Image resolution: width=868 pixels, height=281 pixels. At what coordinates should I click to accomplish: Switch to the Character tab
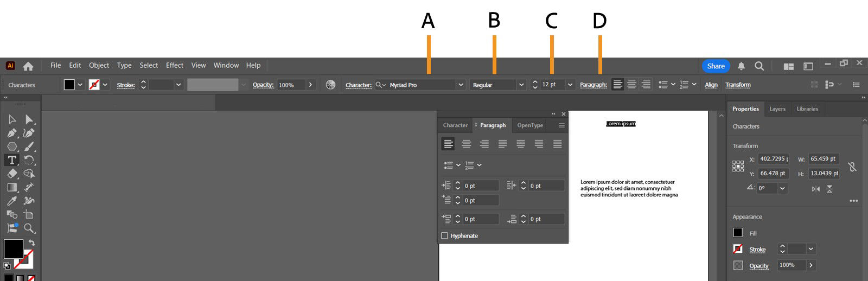click(455, 125)
